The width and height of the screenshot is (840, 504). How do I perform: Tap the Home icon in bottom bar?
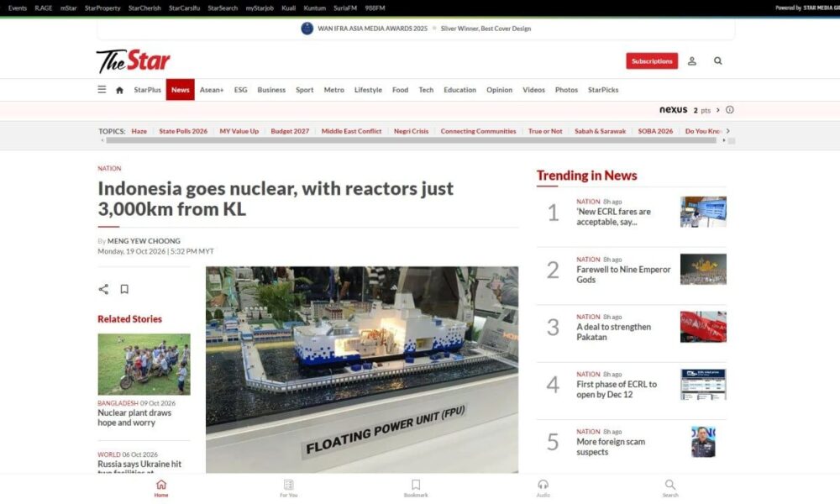(161, 488)
